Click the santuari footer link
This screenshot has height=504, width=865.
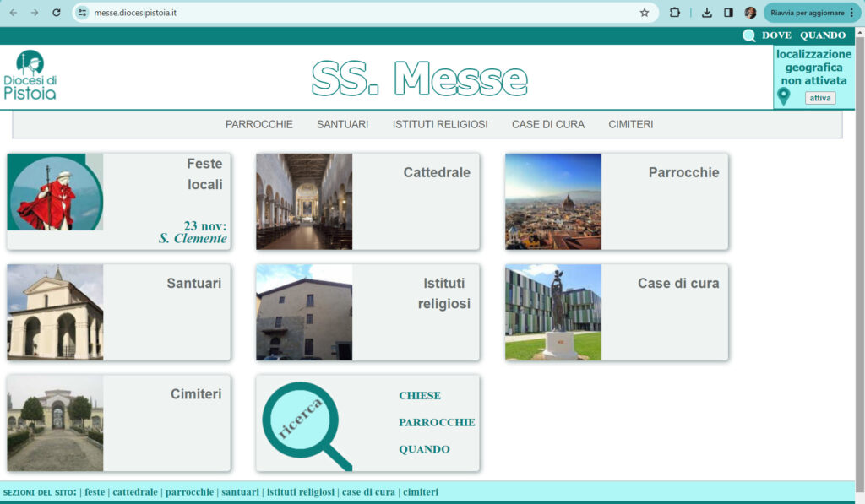point(240,492)
